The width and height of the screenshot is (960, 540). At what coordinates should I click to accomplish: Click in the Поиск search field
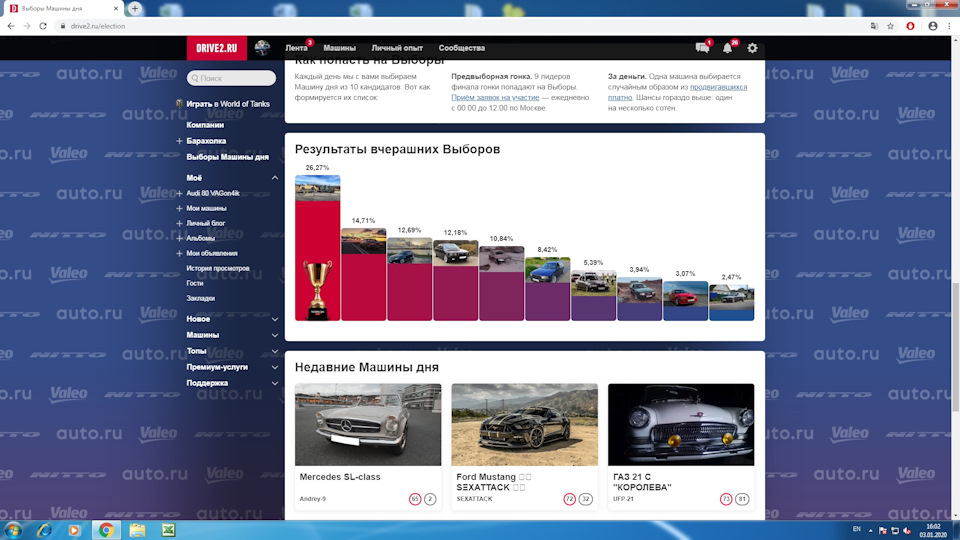(231, 78)
